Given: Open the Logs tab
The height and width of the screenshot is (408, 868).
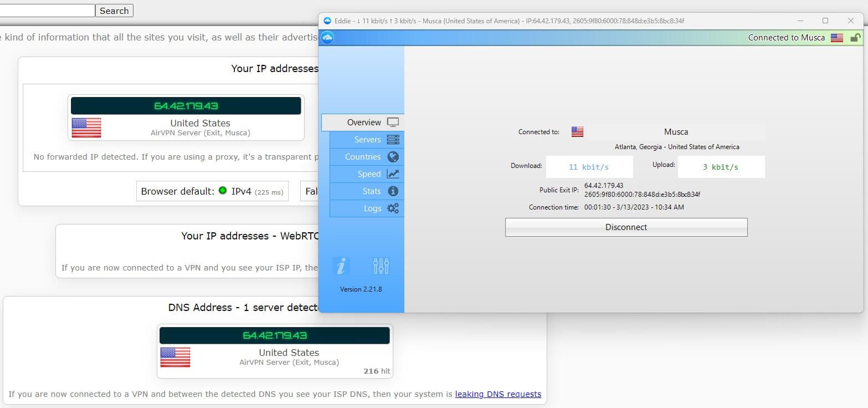Looking at the screenshot, I should (x=367, y=208).
